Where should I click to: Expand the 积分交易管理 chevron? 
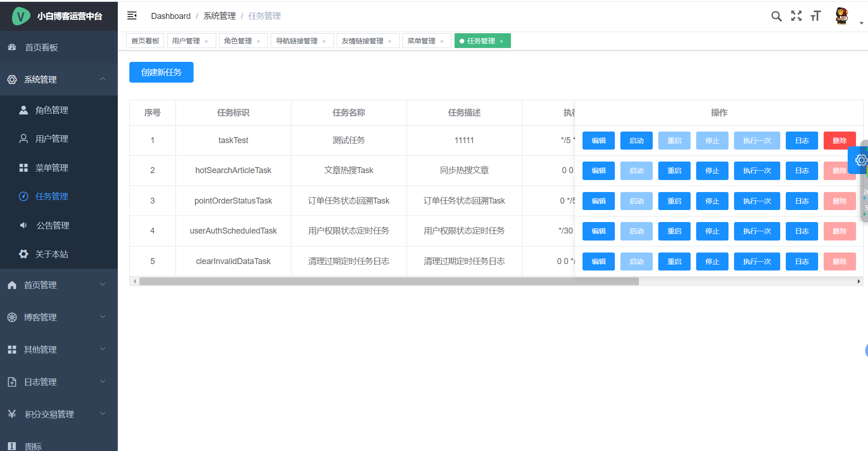click(x=103, y=414)
